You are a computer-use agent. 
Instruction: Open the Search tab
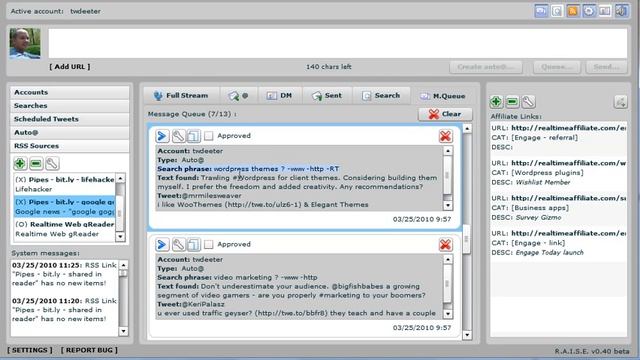[x=381, y=96]
